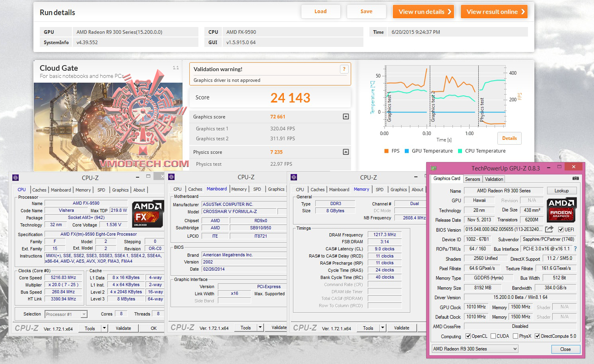Click Validate in the CPU-Z Timings window

[x=402, y=328]
